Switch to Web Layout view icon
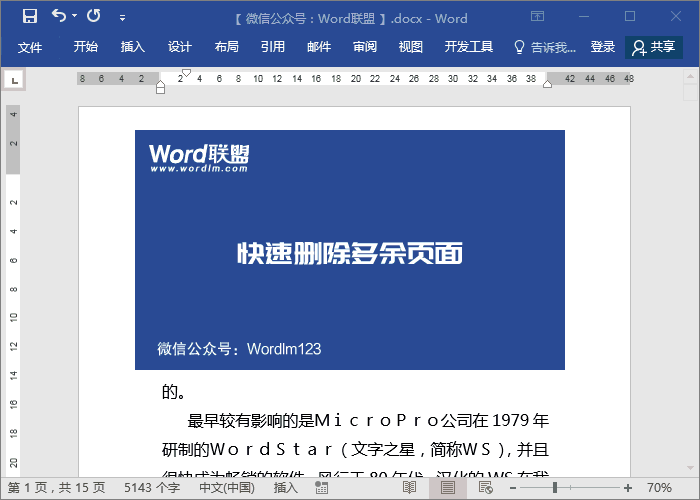This screenshot has height=500, width=700. point(486,488)
